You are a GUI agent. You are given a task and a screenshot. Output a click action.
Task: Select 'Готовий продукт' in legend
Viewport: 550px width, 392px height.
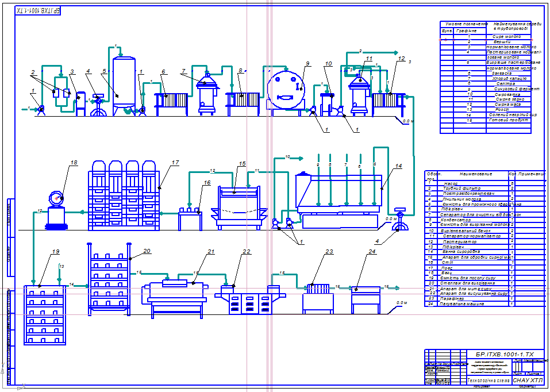click(508, 120)
